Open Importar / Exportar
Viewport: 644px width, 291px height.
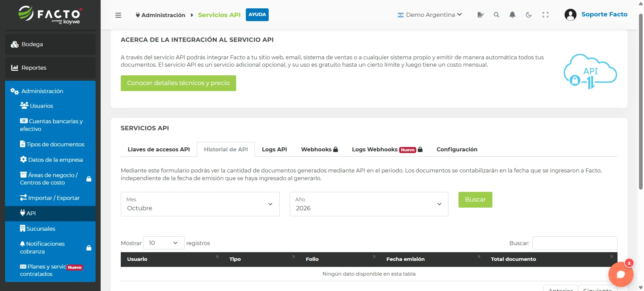pos(50,198)
